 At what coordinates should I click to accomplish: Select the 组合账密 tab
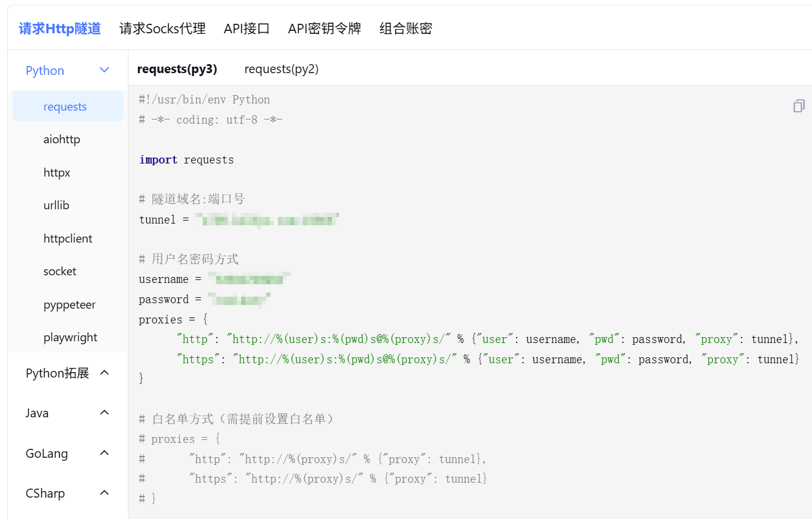pos(406,29)
